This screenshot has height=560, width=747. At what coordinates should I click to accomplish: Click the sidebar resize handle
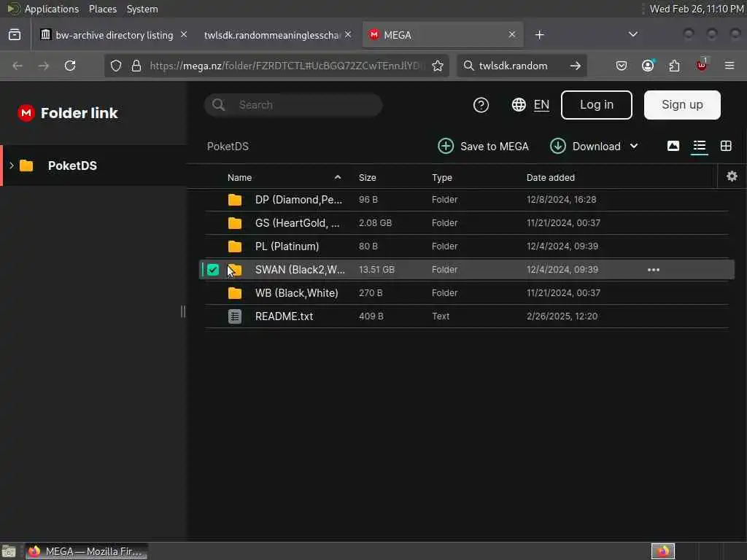point(183,311)
